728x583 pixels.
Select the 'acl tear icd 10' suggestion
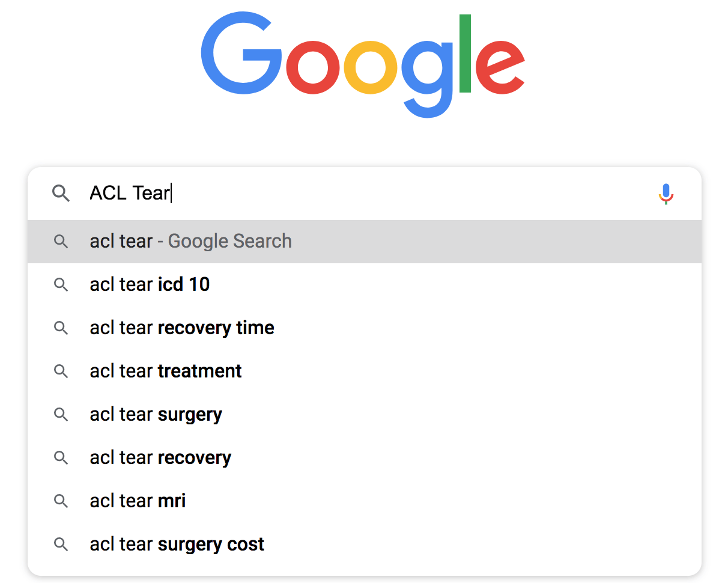pyautogui.click(x=150, y=284)
